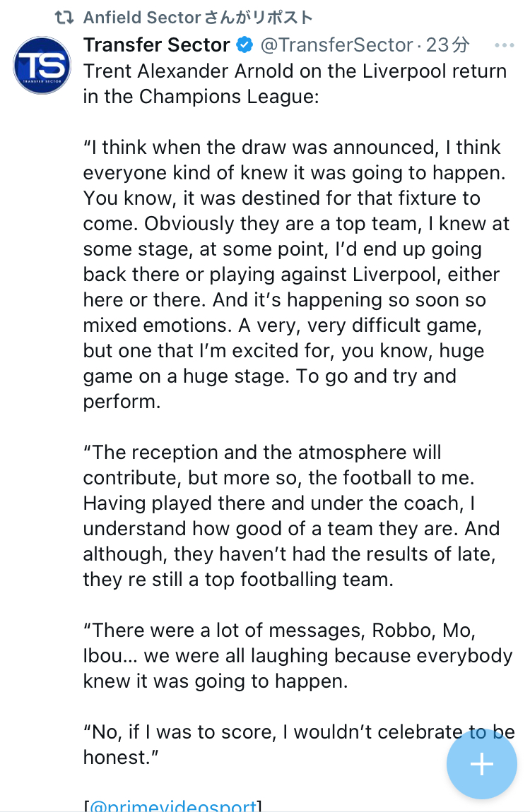Click the "I think when the draw was announced" line

(292, 148)
